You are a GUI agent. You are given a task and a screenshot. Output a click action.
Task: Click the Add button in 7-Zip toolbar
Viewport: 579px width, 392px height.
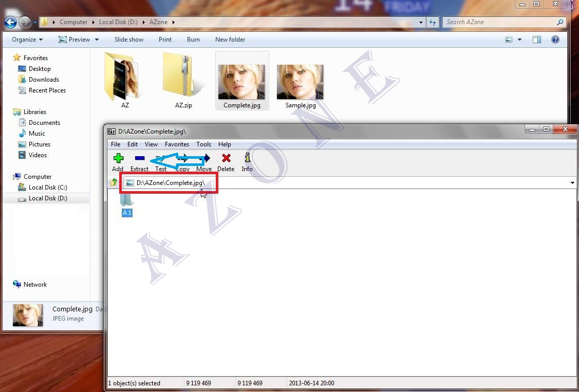118,163
